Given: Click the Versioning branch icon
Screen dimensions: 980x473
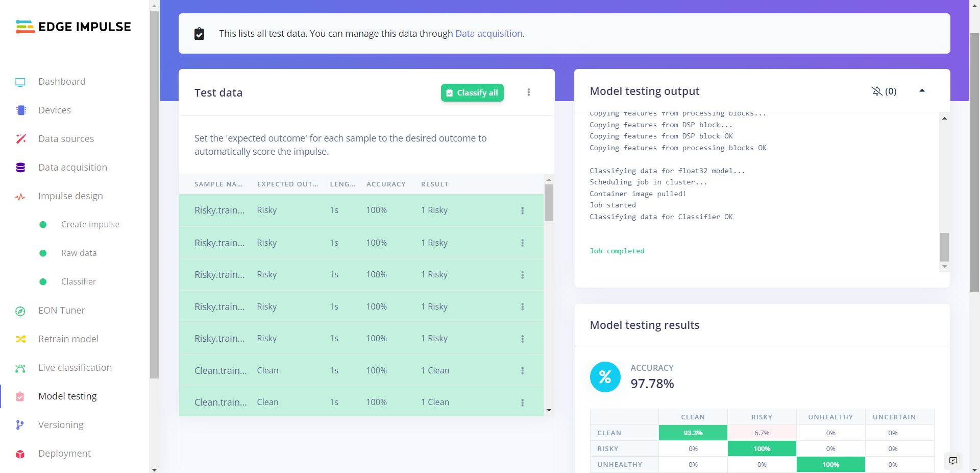Looking at the screenshot, I should (x=20, y=425).
